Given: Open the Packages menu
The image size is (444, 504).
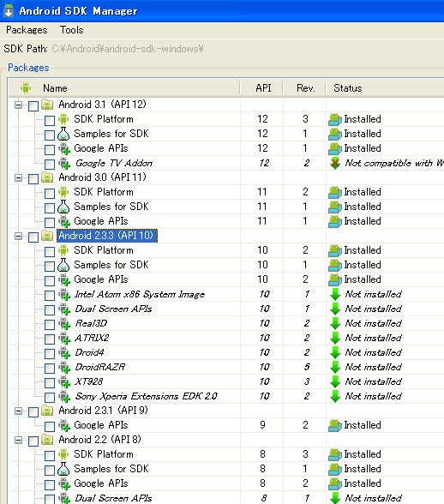Looking at the screenshot, I should [27, 30].
